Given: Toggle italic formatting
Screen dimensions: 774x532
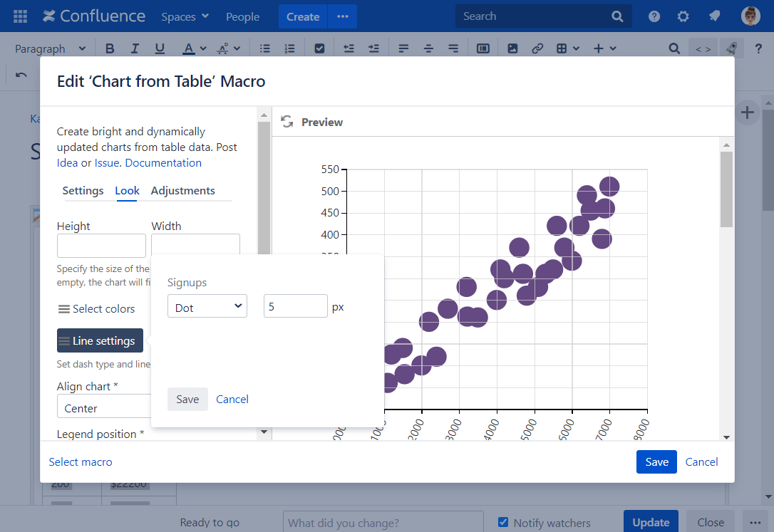Looking at the screenshot, I should pyautogui.click(x=135, y=48).
